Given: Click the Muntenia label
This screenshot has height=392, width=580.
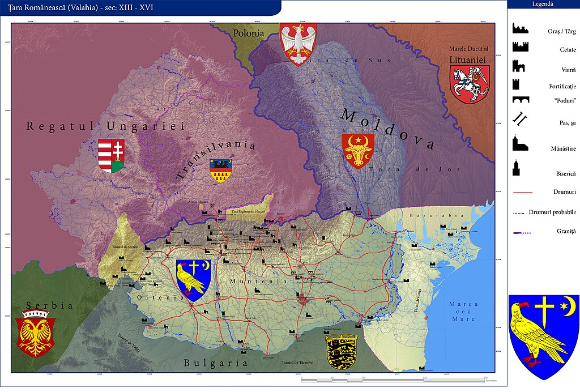Looking at the screenshot, I should click(258, 282).
